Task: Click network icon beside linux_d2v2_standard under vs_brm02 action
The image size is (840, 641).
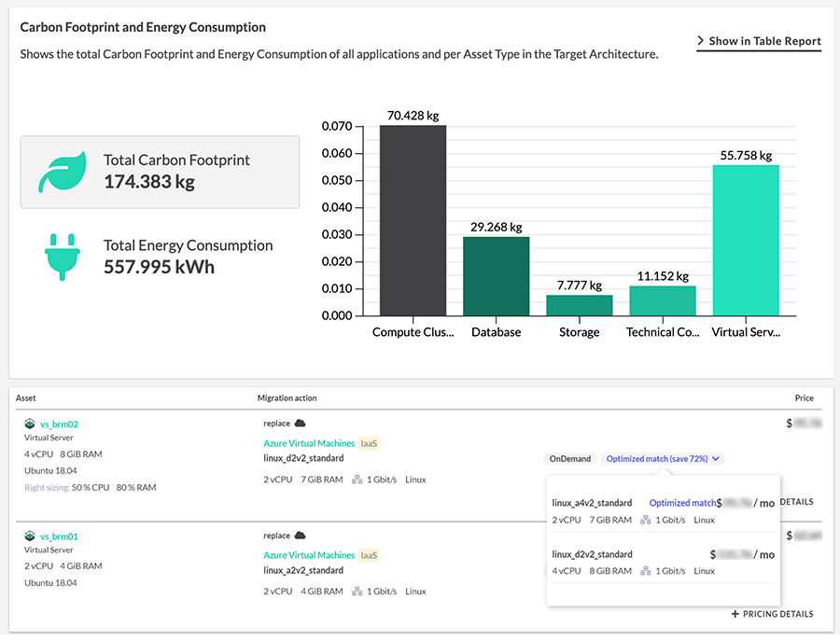Action: point(357,480)
